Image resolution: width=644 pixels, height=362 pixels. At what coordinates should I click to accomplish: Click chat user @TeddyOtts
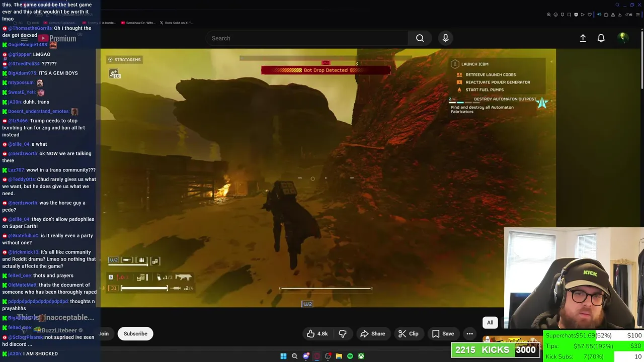click(22, 179)
